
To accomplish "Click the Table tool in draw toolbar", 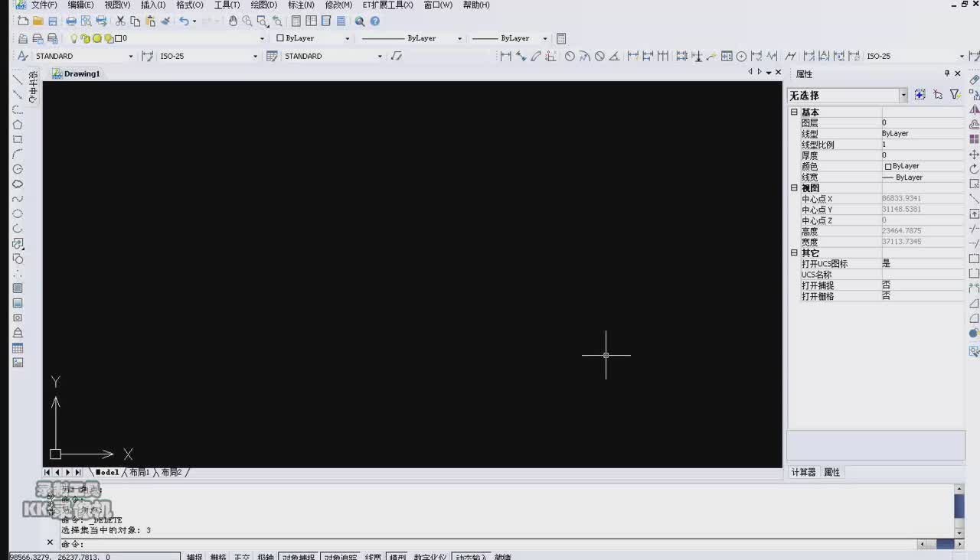I will [18, 348].
